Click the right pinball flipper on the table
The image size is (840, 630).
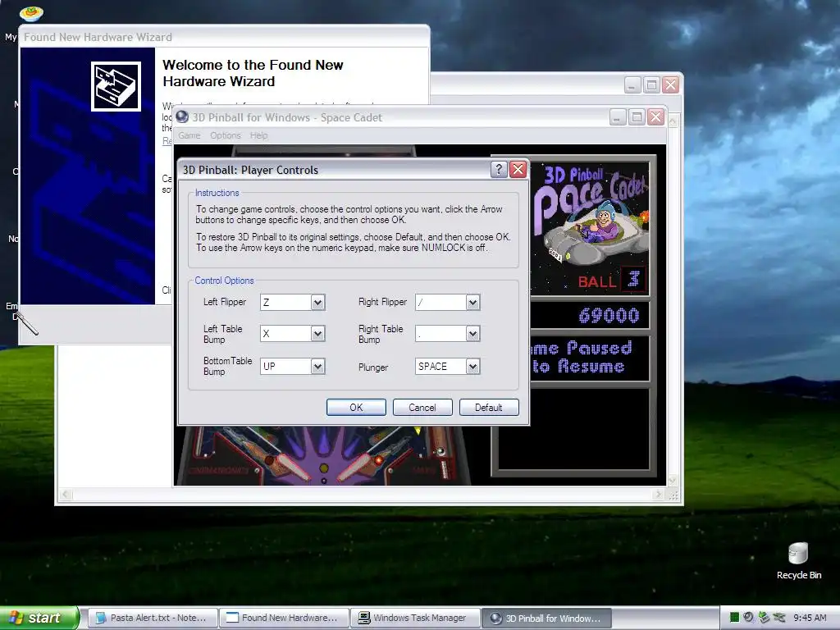click(359, 467)
